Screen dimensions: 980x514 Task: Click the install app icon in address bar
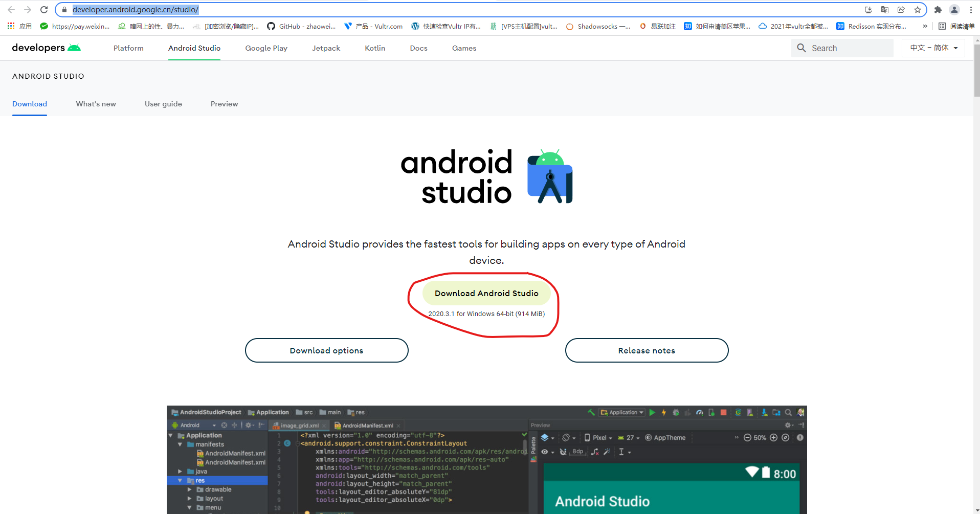tap(868, 10)
